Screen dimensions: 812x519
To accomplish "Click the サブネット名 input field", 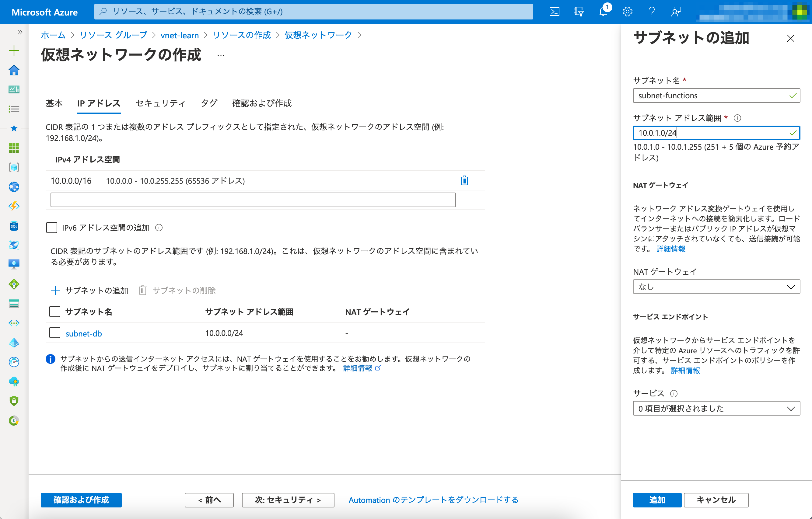I will (712, 96).
